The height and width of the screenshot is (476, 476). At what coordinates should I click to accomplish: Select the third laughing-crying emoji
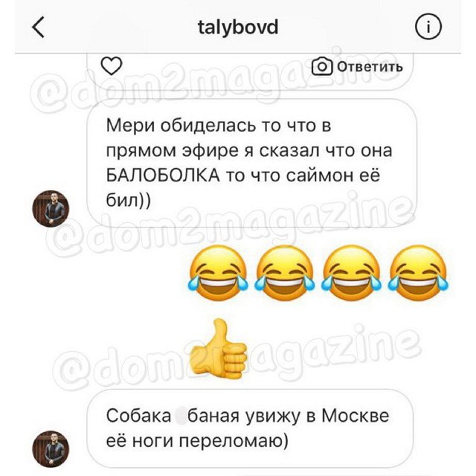(351, 273)
